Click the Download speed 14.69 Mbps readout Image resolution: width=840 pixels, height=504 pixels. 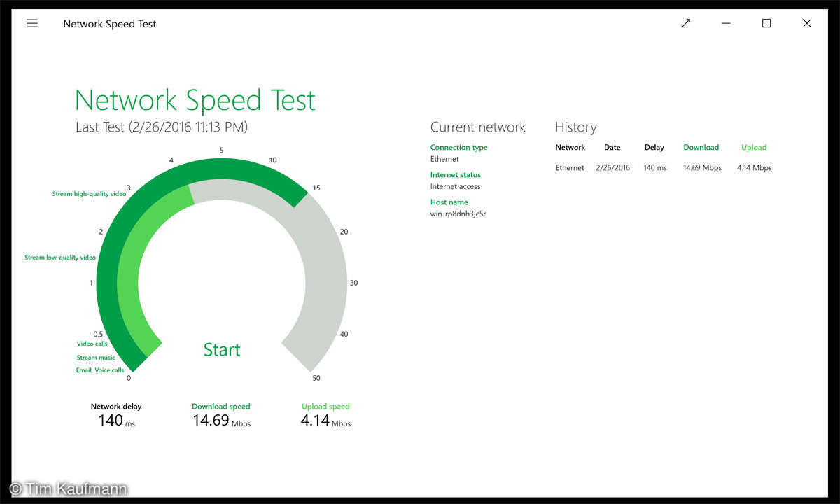point(221,414)
